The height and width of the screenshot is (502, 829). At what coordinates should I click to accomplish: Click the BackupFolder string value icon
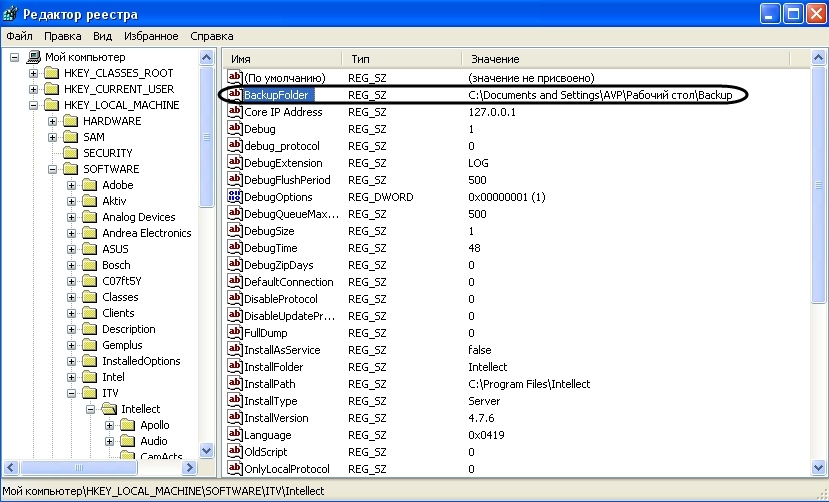235,95
